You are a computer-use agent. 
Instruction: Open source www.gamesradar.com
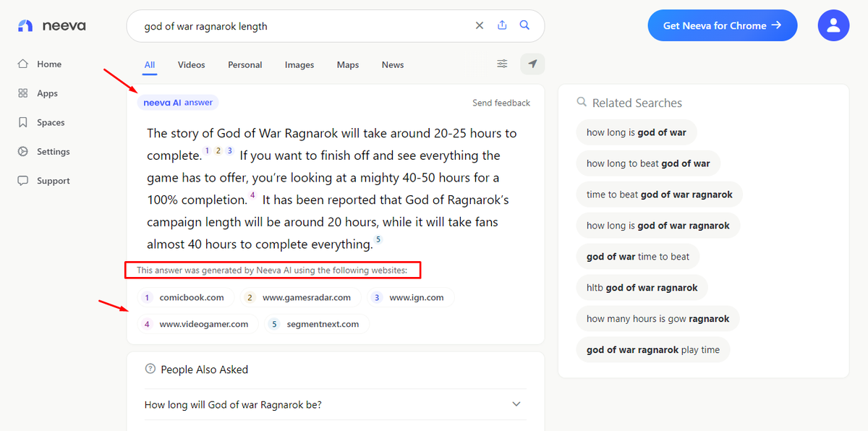point(300,297)
